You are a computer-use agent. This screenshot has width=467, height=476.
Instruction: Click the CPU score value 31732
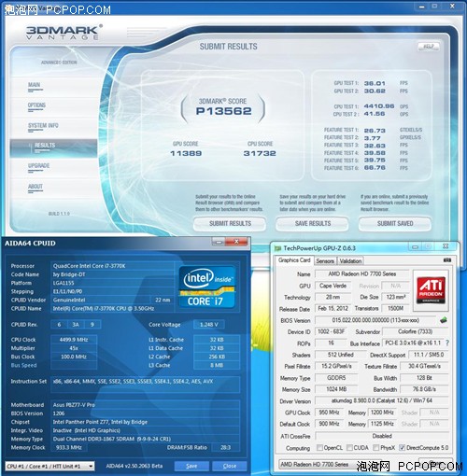(260, 153)
